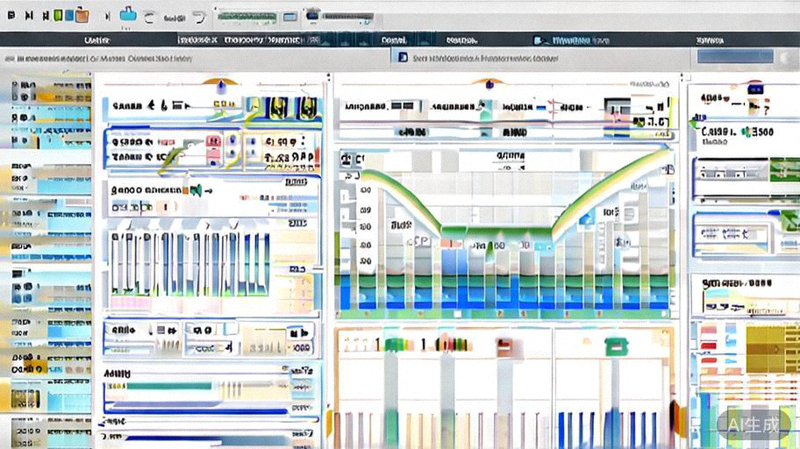Click the green waveform display in the toolbar

(x=246, y=17)
